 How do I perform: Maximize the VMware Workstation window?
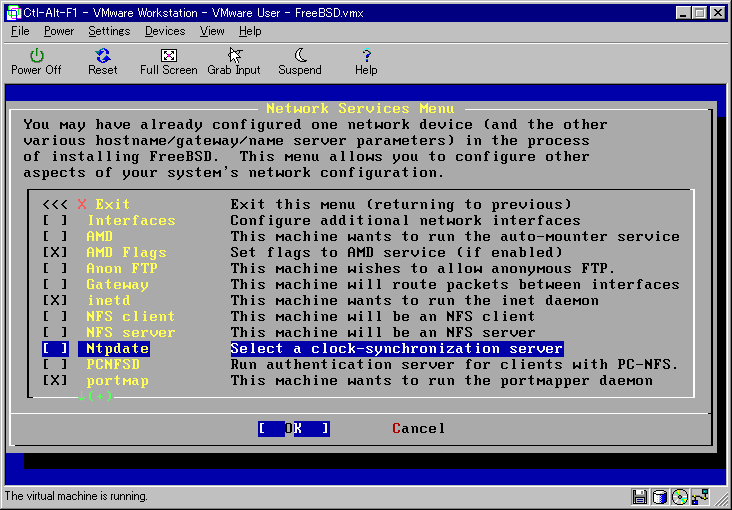coord(701,13)
